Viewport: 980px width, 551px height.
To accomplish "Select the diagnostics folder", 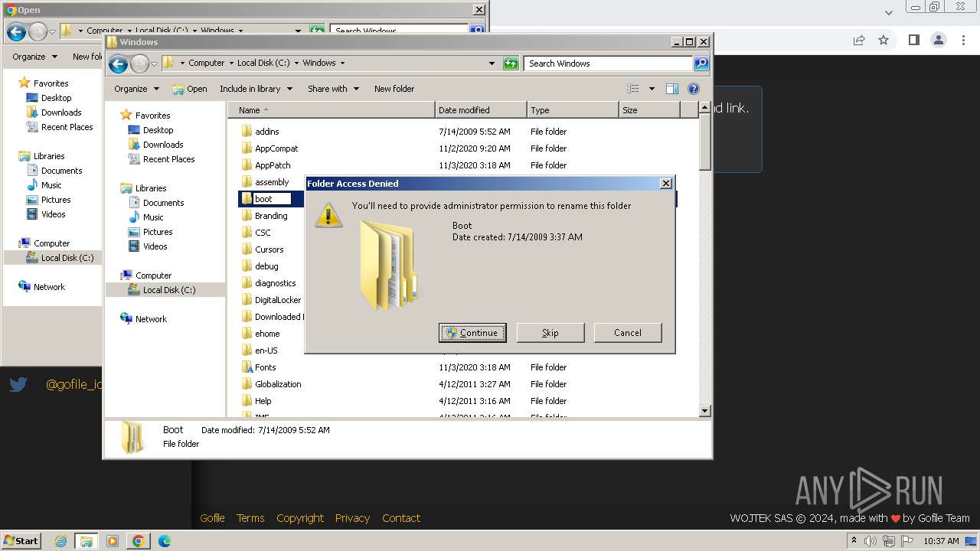I will click(275, 283).
